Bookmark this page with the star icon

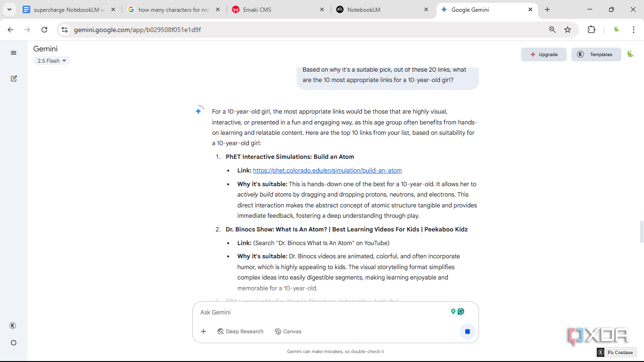pyautogui.click(x=568, y=30)
